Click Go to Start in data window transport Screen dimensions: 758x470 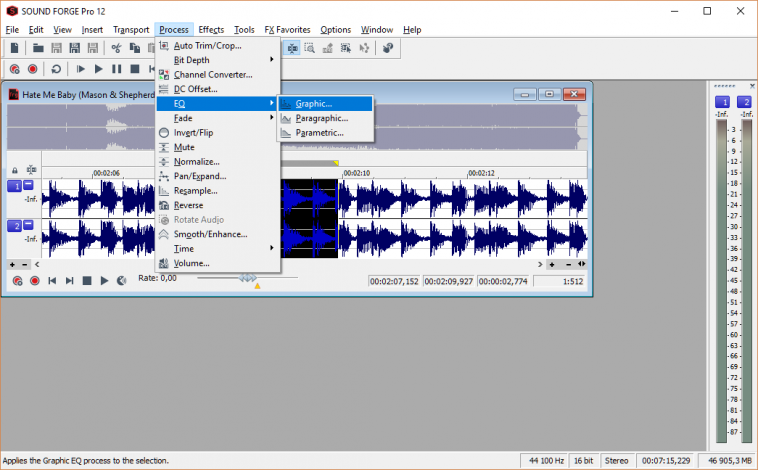52,281
